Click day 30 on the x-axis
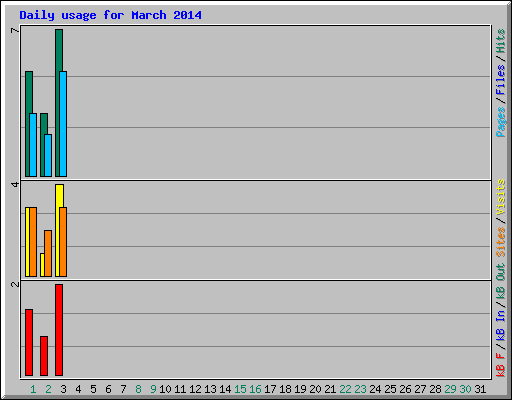512x400 pixels. (465, 389)
